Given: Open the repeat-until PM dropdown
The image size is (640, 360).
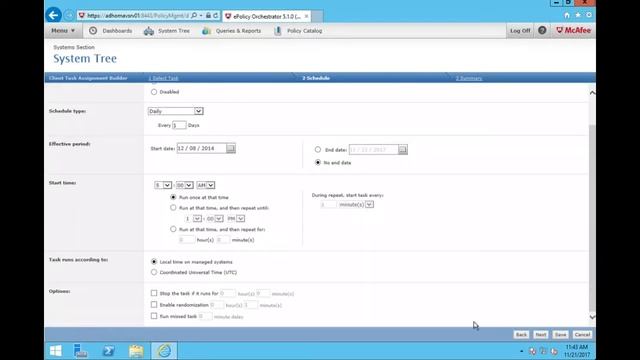Looking at the screenshot, I should pos(236,219).
